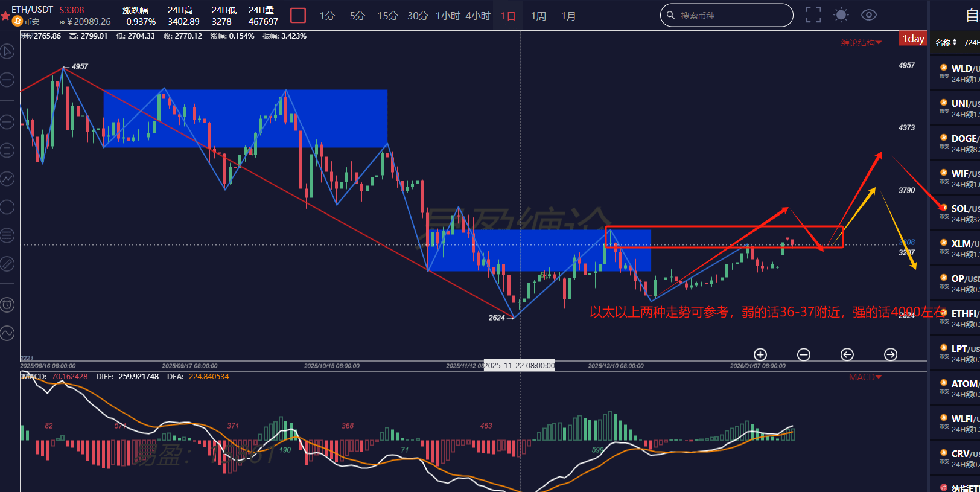980x492 pixels.
Task: Click the red favorite star for ETH/USDT
Action: point(5,15)
